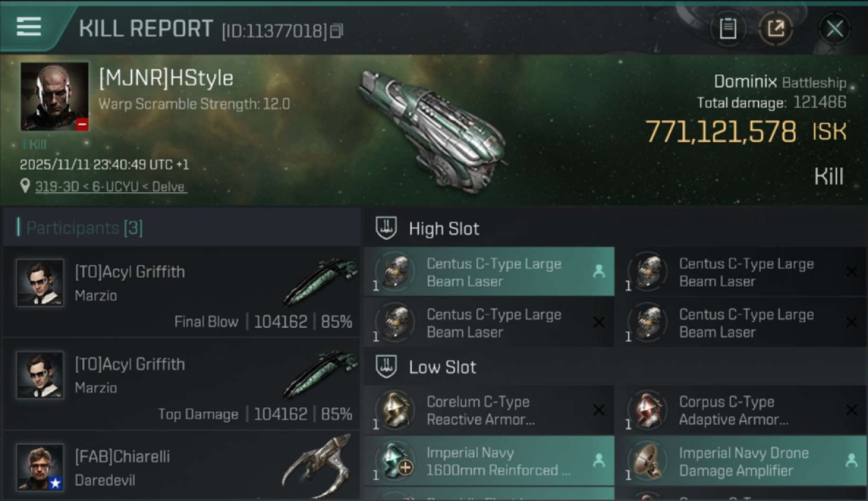
Task: View Chiarelli's Daredevil participant entry
Action: (182, 468)
